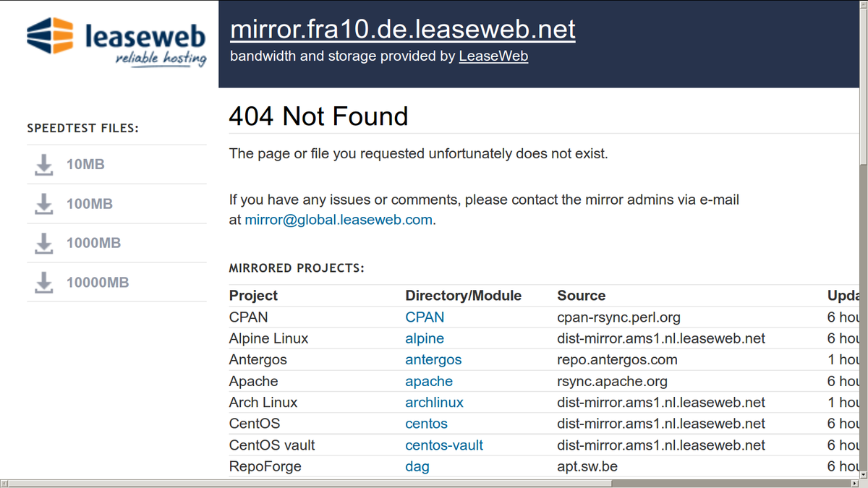The height and width of the screenshot is (488, 868).
Task: Click the 10000MB download arrow icon
Action: pyautogui.click(x=44, y=282)
